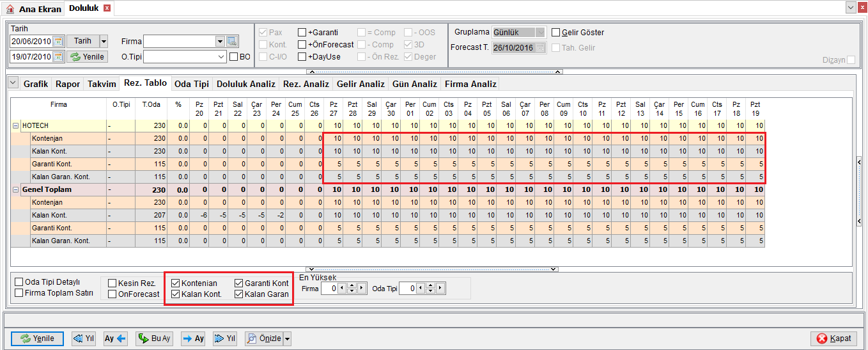Click the Kapat close button

point(833,338)
